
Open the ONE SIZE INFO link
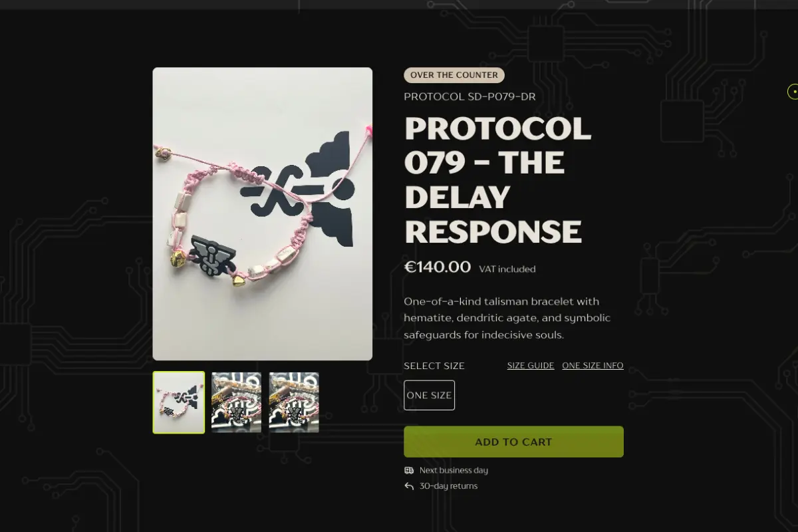tap(593, 366)
